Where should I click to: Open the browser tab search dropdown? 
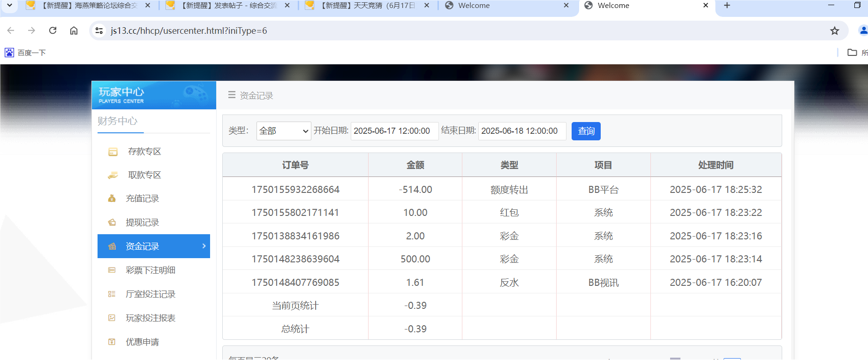pyautogui.click(x=9, y=6)
